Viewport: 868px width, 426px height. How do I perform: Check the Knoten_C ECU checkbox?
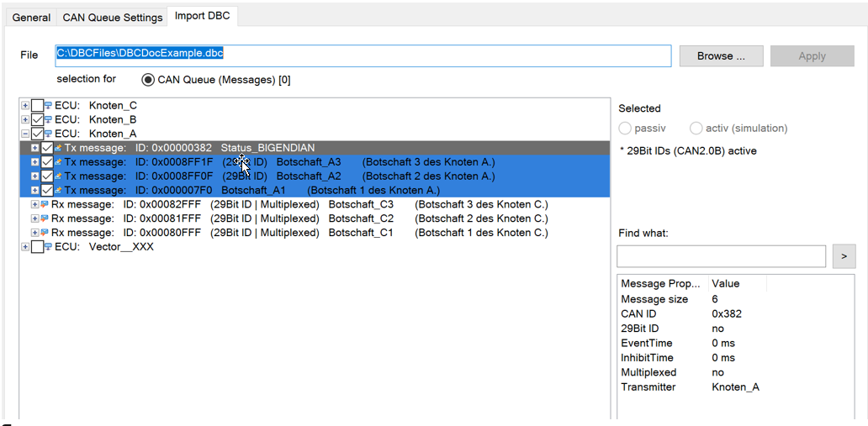[37, 105]
